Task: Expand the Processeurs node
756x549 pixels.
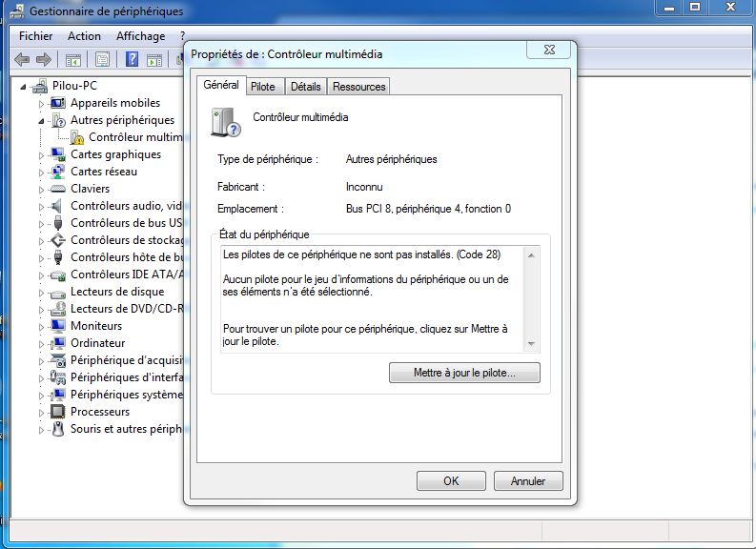Action: tap(41, 413)
